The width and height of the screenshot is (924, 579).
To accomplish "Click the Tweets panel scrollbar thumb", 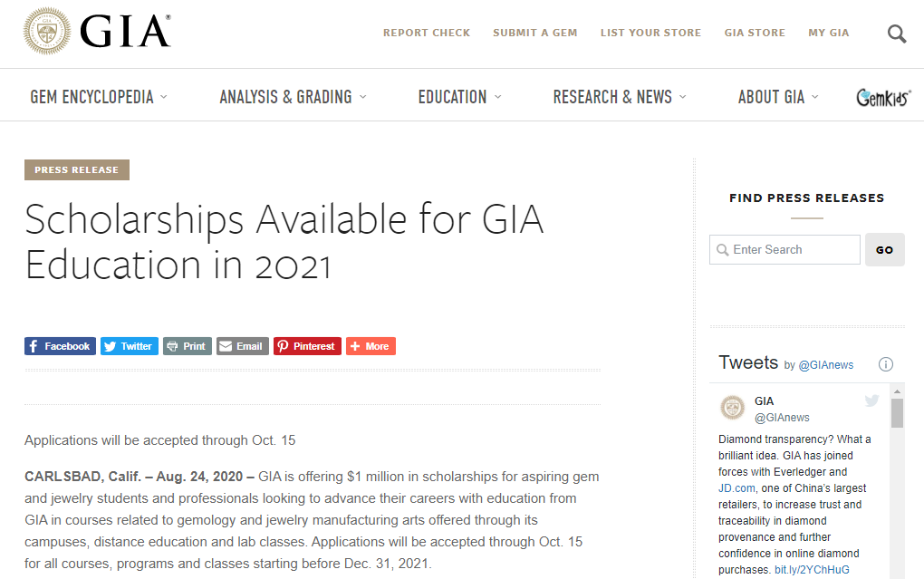I will tap(897, 413).
